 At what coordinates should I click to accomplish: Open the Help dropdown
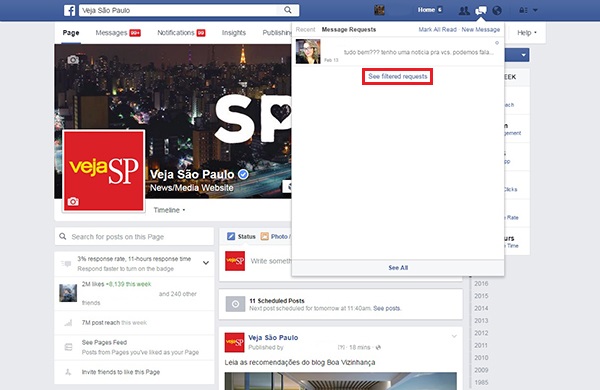[527, 33]
